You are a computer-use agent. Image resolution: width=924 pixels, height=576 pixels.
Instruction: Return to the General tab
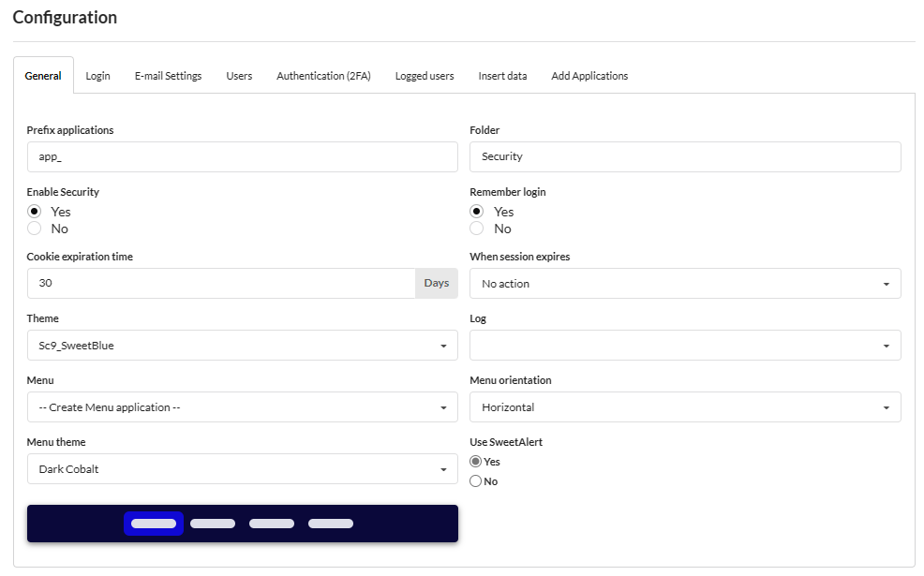43,76
